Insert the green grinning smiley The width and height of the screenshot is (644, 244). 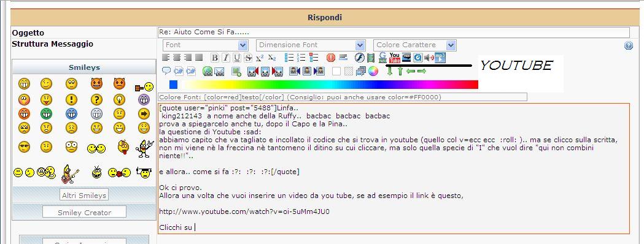(47, 113)
